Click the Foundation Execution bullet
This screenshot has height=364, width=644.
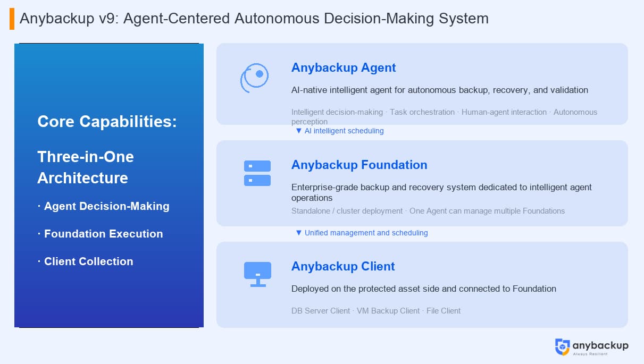[101, 234]
